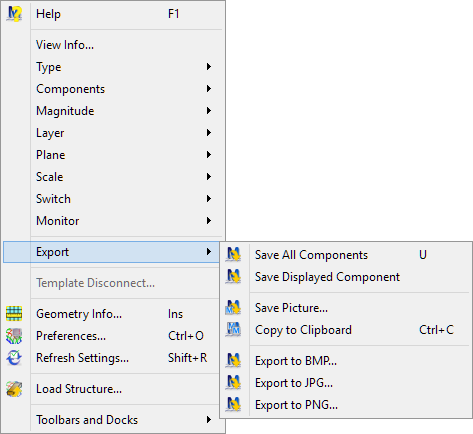Screen dimensions: 473x434
Task: Expand the Plane submenu arrow
Action: (209, 155)
